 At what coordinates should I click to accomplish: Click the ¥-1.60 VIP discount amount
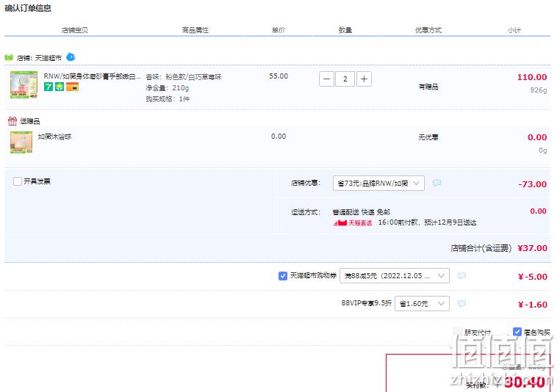pos(533,305)
